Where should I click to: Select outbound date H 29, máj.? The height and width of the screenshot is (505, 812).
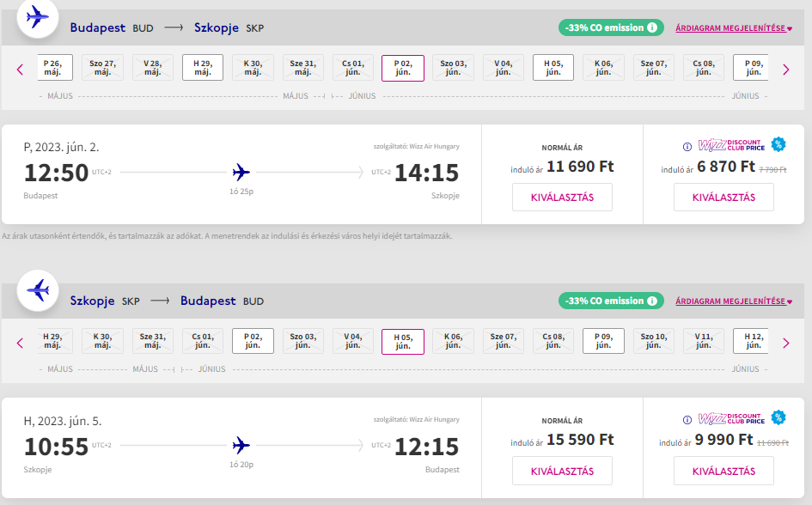click(x=203, y=68)
